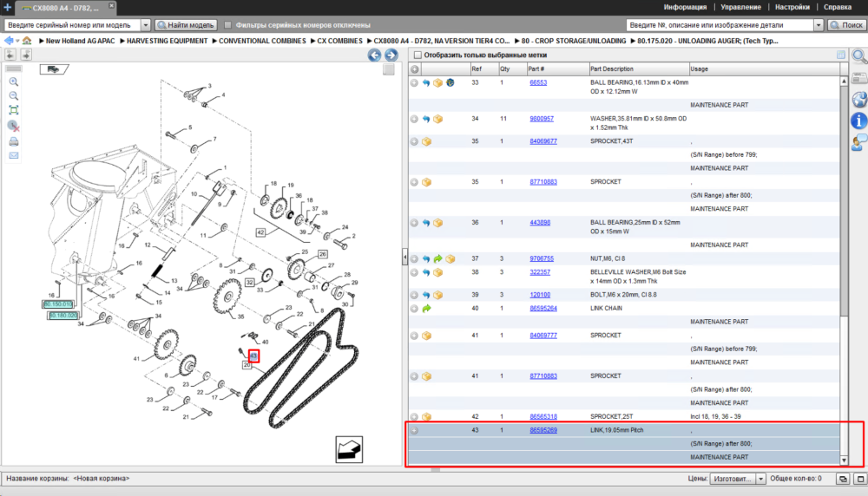The width and height of the screenshot is (868, 496).
Task: Toggle serial number filters checkbox
Action: 227,25
